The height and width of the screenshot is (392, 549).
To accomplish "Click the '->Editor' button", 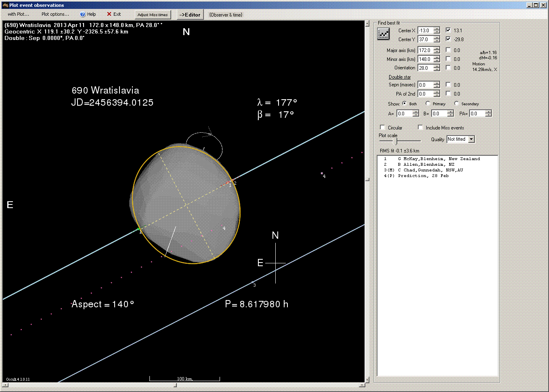I will tap(190, 15).
